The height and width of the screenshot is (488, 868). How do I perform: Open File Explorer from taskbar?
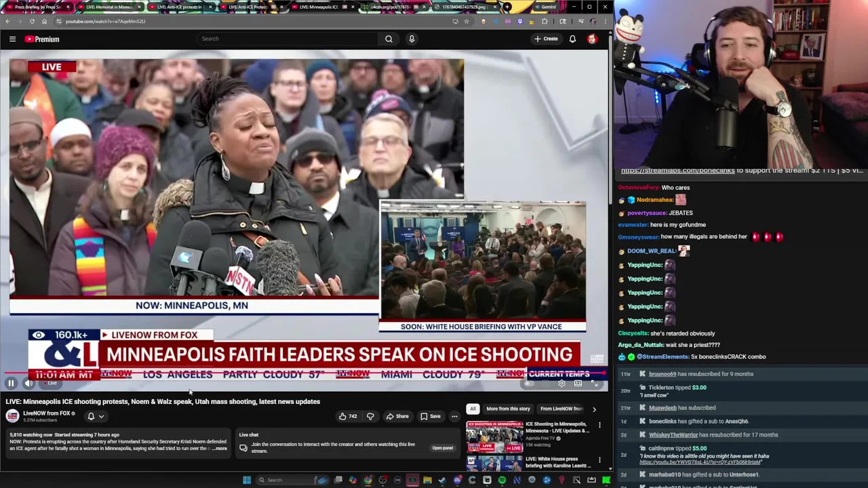pos(427,480)
